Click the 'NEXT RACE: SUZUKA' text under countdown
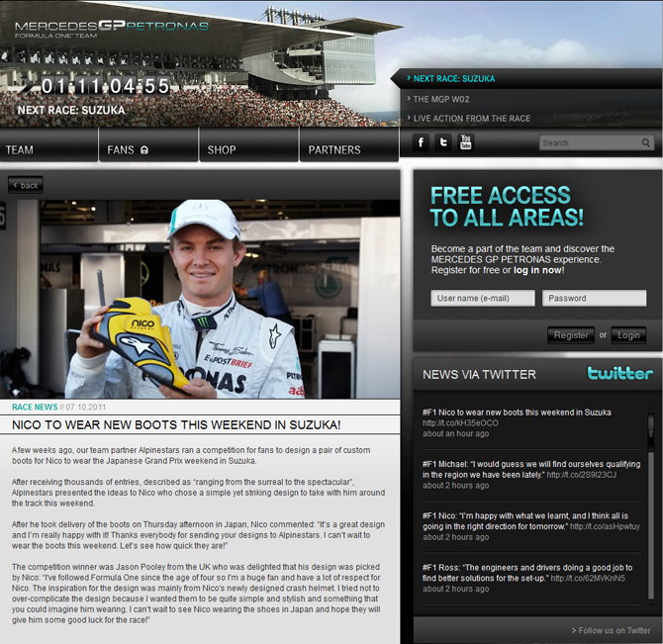663x644 pixels. [x=71, y=110]
